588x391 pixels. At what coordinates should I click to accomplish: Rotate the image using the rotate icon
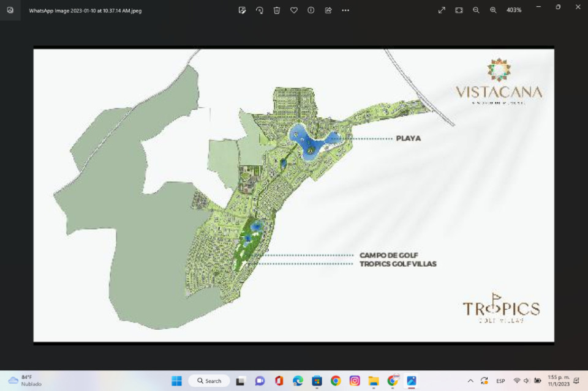[x=260, y=10]
